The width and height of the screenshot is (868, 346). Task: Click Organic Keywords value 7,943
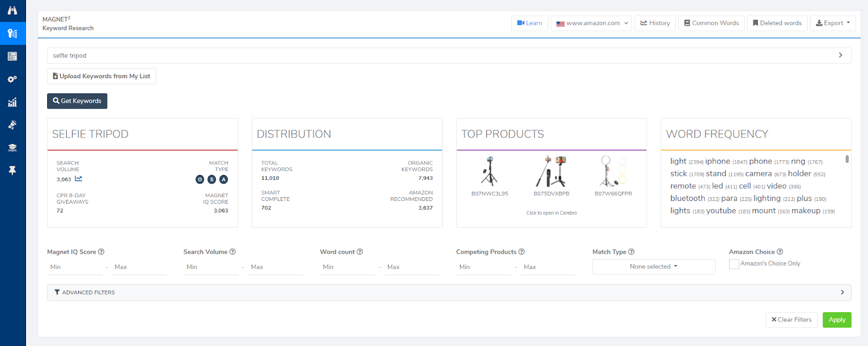(x=425, y=178)
